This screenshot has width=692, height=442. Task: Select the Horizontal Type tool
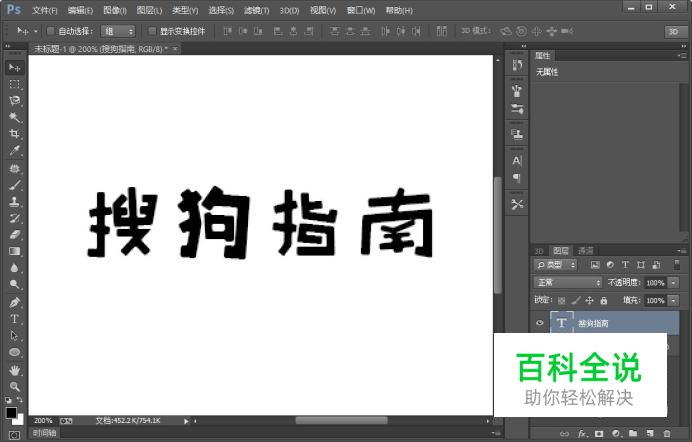point(14,319)
